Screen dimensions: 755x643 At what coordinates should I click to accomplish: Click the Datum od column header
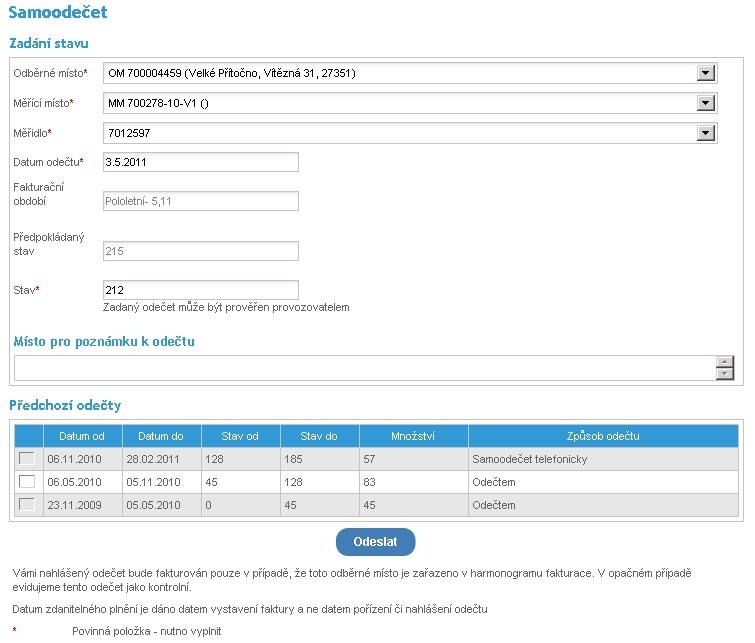pos(82,436)
